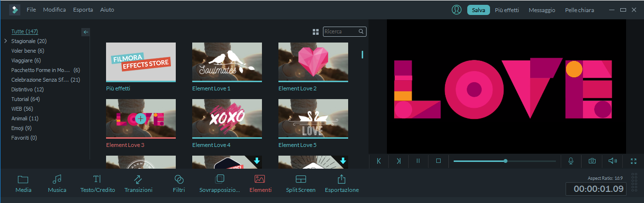
Task: Switch thumbnail grid view icon
Action: tap(316, 32)
